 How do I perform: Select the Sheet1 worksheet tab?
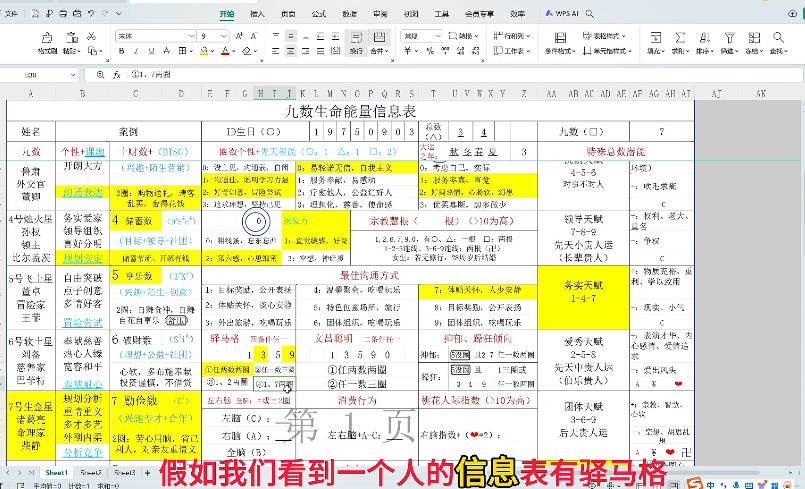pos(56,471)
